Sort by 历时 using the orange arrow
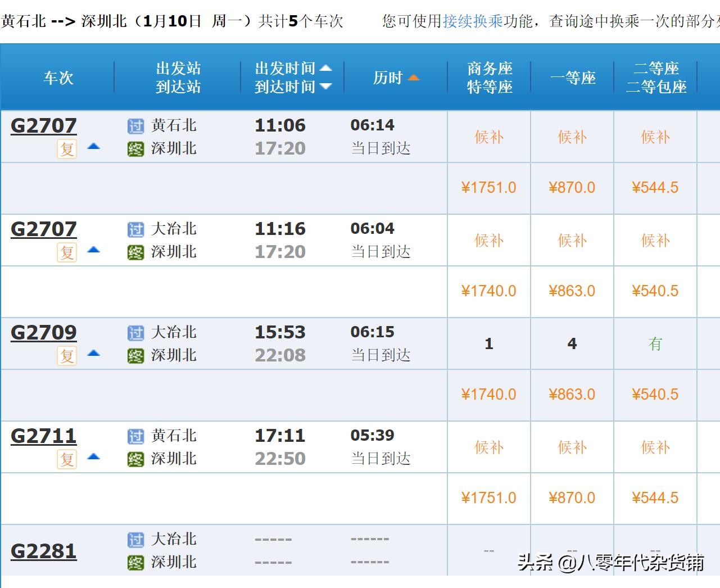The width and height of the screenshot is (720, 588). (x=414, y=78)
